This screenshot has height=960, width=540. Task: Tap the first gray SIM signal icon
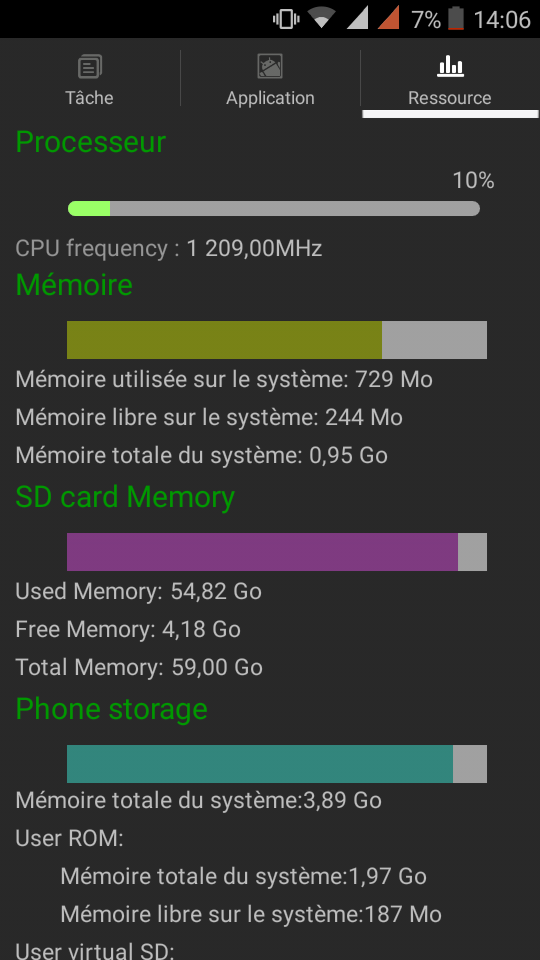[x=358, y=18]
